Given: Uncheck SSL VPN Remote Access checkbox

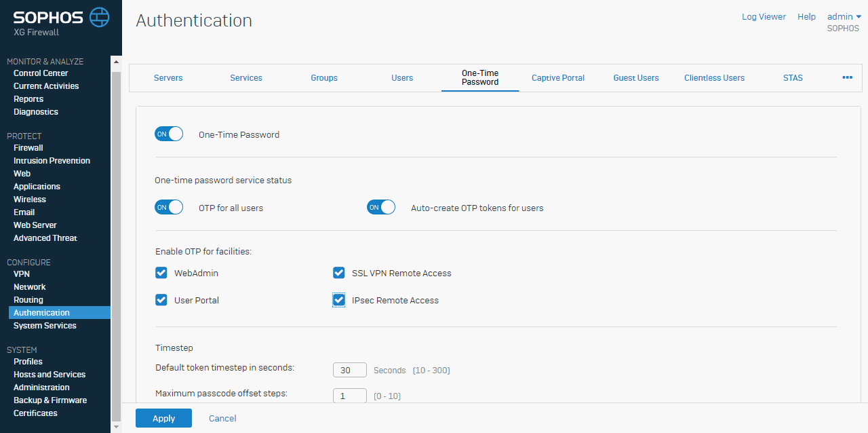Looking at the screenshot, I should [x=339, y=273].
